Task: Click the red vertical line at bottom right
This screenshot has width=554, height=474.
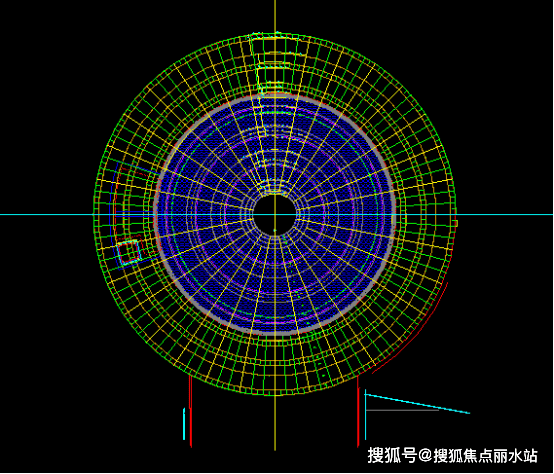Action: click(x=358, y=411)
